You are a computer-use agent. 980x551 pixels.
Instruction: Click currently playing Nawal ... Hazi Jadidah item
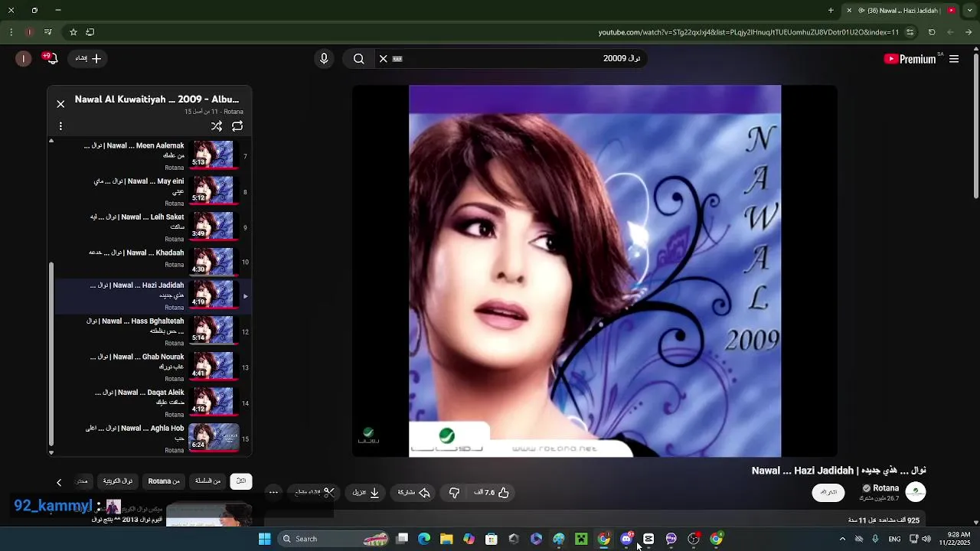click(153, 296)
